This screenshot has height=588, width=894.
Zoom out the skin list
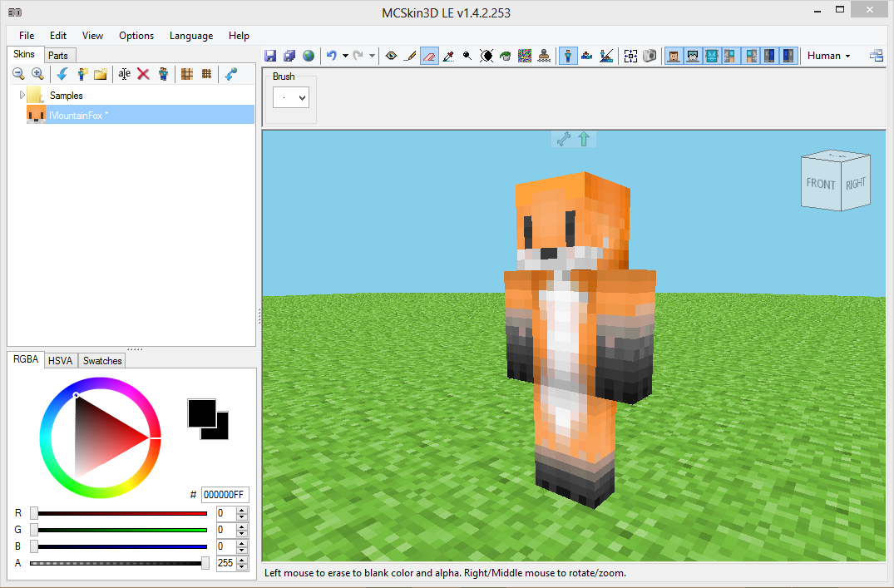[19, 73]
